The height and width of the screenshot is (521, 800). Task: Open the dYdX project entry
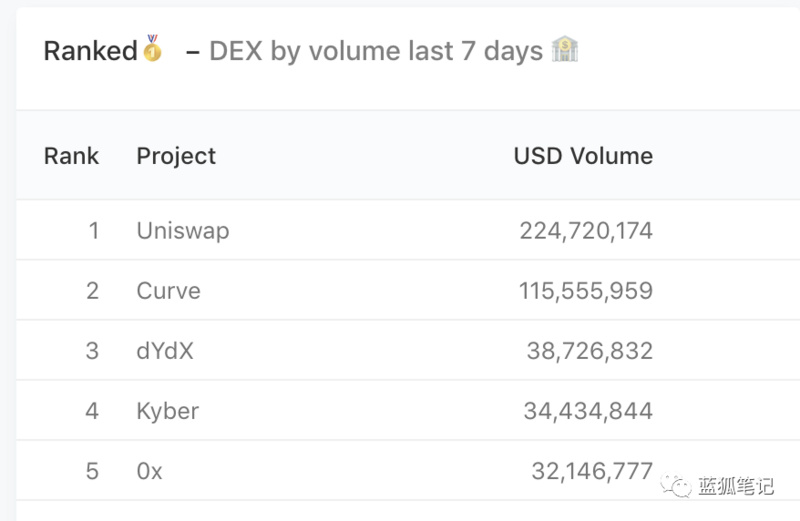[x=165, y=351]
